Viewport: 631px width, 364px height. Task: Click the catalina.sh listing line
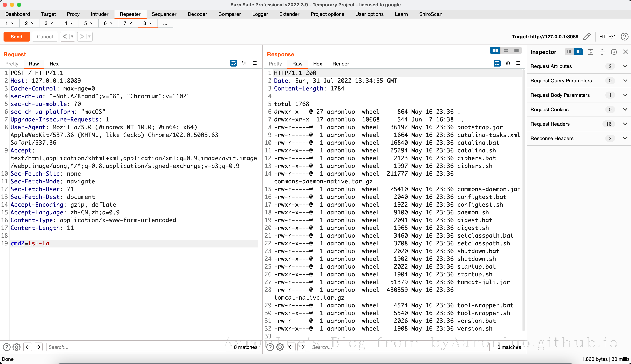(385, 150)
